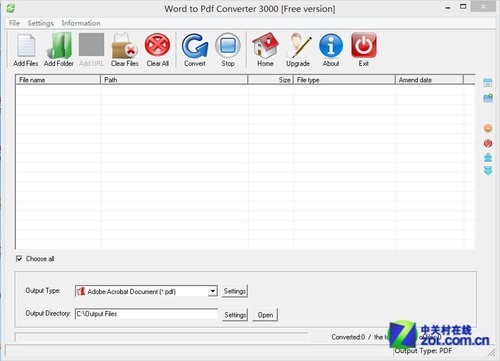Click the Open output directory button
Viewport: 500px width, 361px height.
coord(265,315)
